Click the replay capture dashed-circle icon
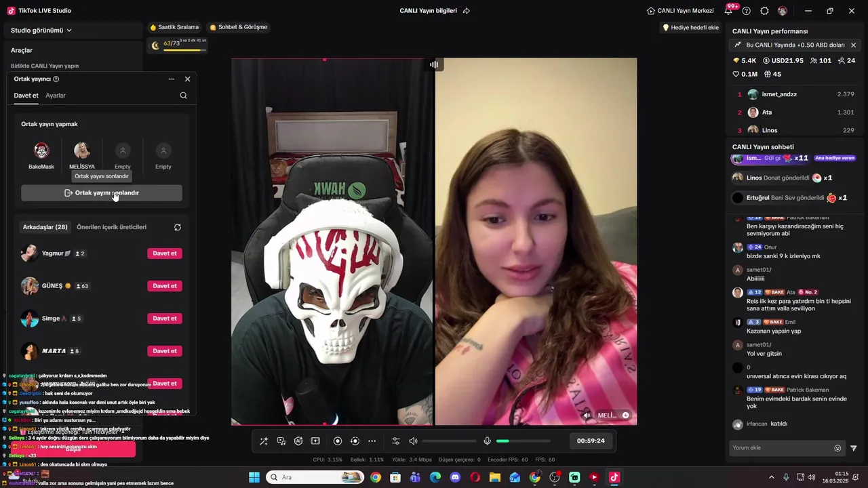 click(x=355, y=441)
